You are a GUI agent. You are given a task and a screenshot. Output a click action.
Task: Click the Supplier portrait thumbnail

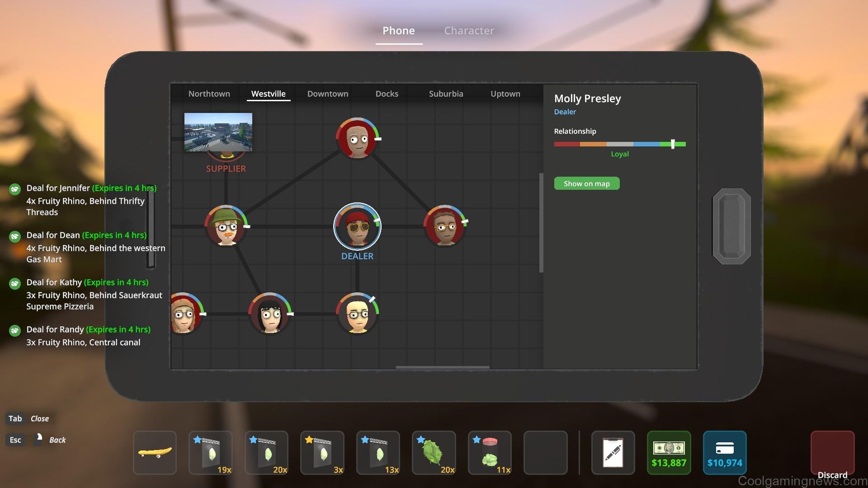click(218, 132)
